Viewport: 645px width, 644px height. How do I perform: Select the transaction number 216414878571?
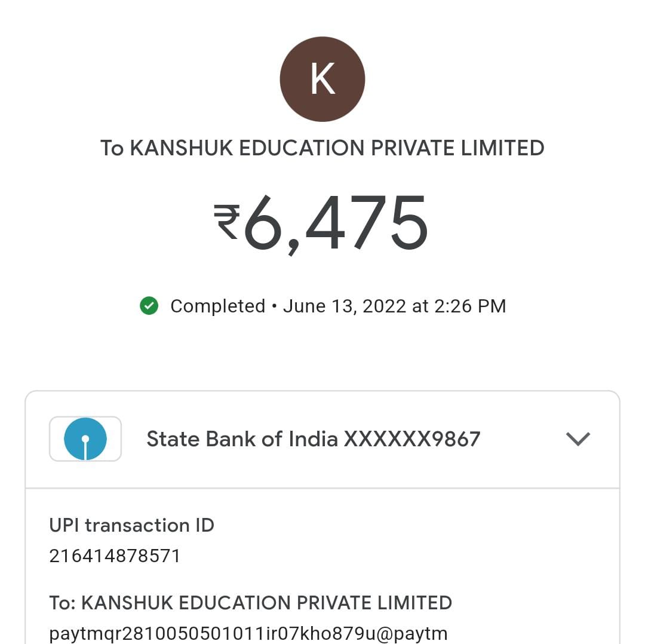click(115, 556)
